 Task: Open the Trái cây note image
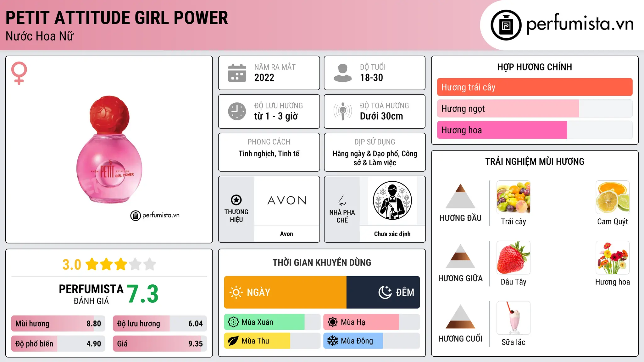[514, 197]
